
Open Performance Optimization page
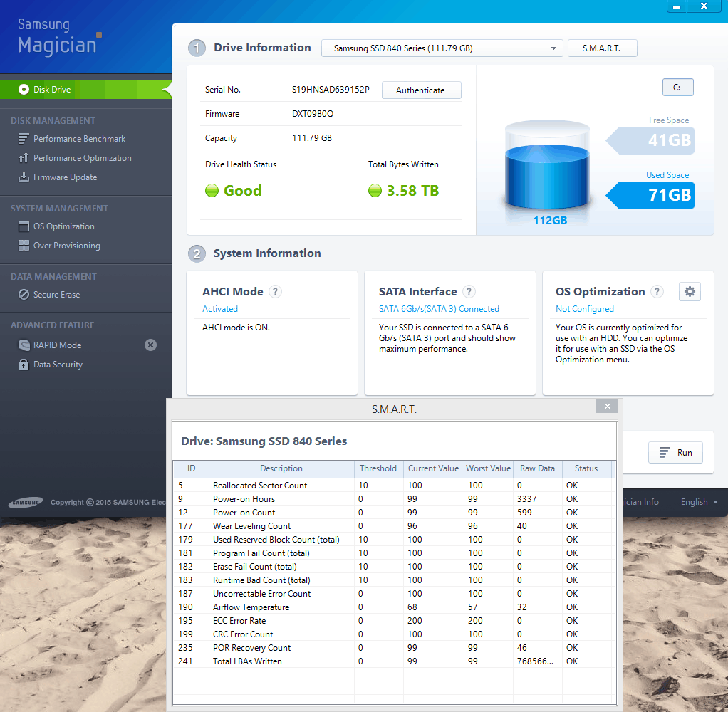click(x=82, y=158)
